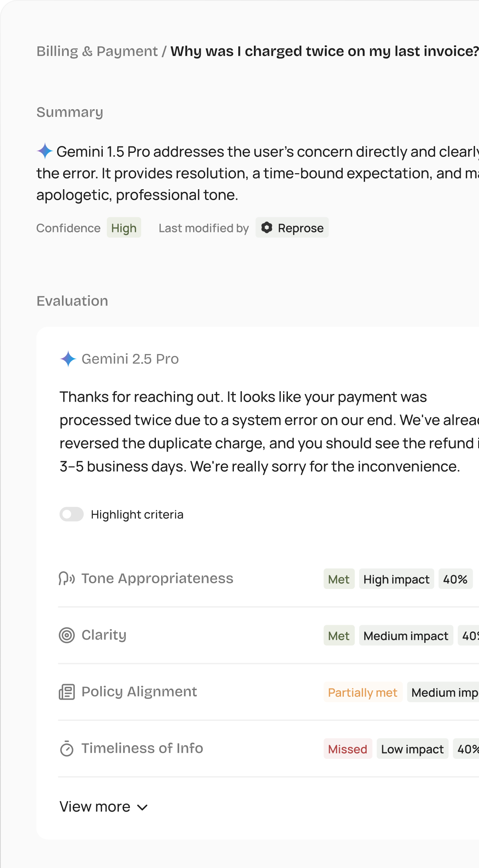Click the 40% weight for Tone Appropriateness

(455, 579)
